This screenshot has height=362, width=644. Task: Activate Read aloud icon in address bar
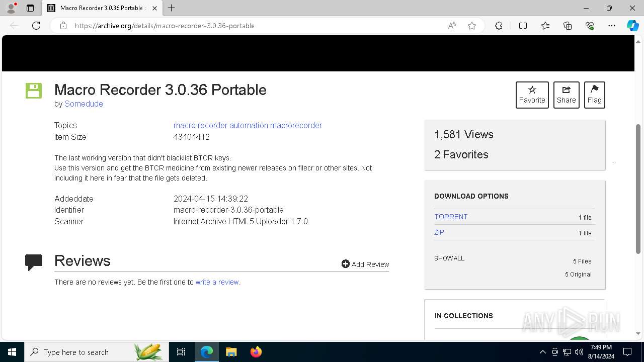[x=452, y=26]
